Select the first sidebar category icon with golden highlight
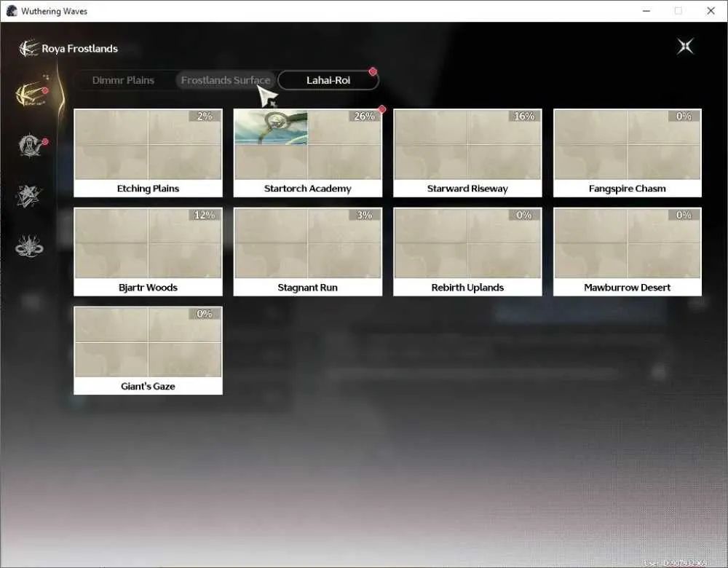Screen dimensions: 728x568 [x=31, y=93]
